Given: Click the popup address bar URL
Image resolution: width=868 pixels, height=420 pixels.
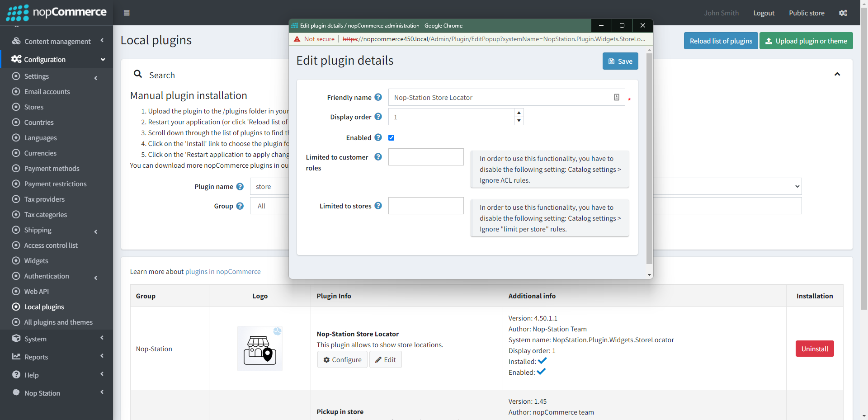Looking at the screenshot, I should pos(494,39).
